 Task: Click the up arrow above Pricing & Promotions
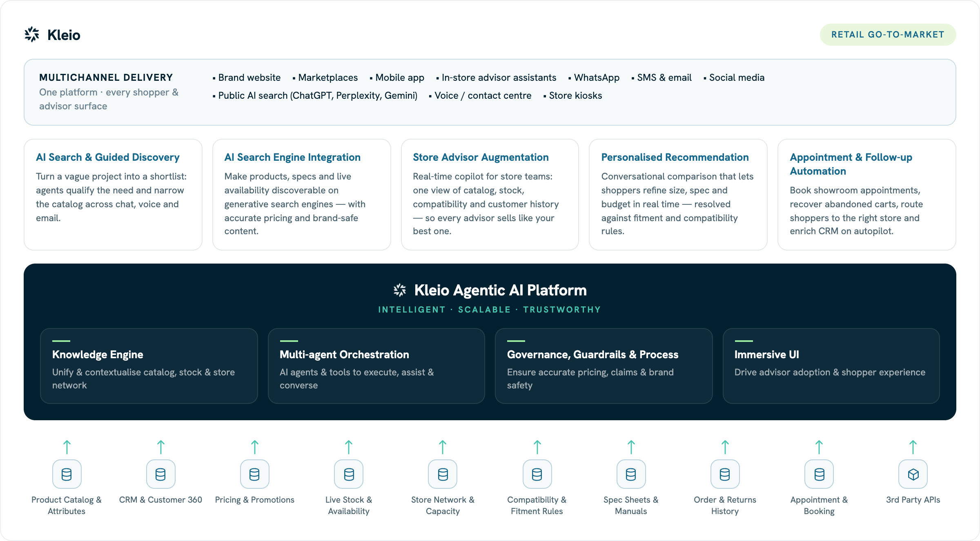pos(255,447)
